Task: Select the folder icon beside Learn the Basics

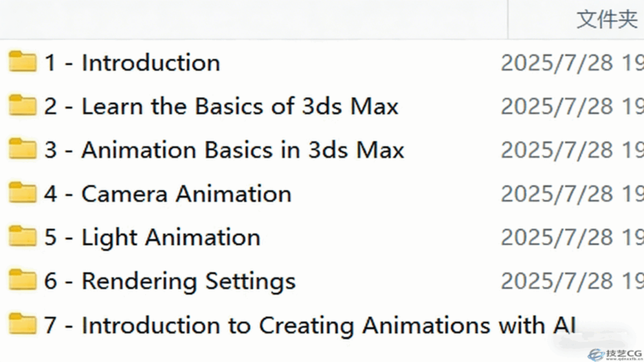Action: (x=23, y=105)
